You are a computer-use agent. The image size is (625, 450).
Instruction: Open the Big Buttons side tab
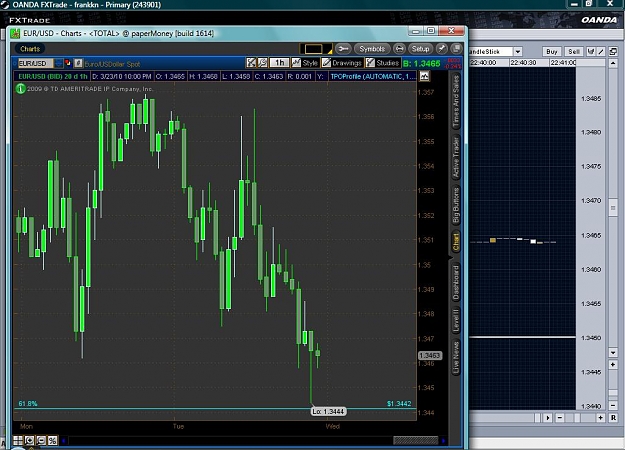[456, 206]
